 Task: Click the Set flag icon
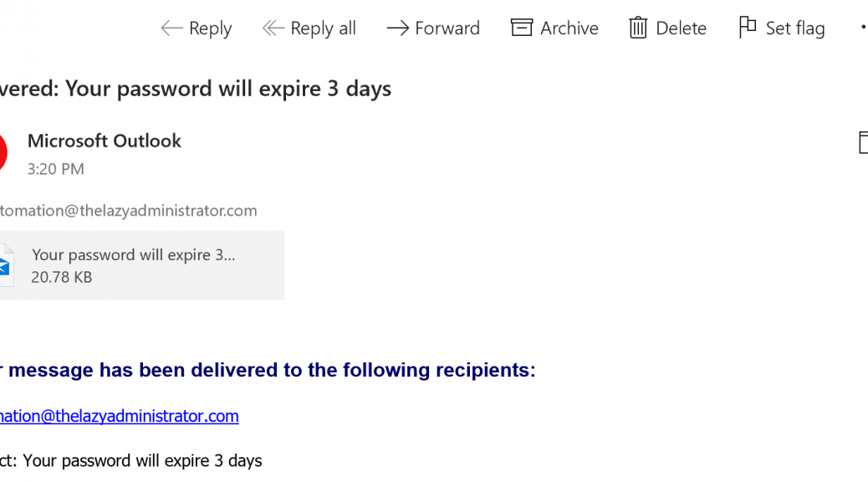748,27
